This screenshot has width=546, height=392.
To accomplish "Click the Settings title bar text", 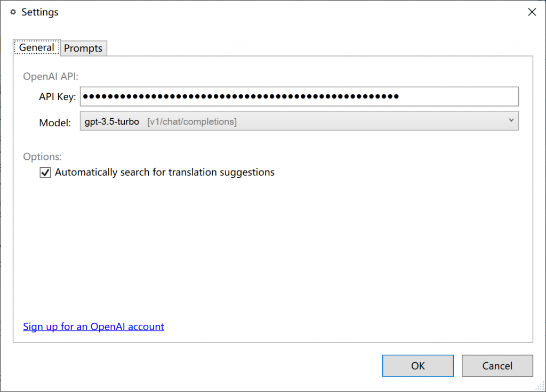I will click(x=40, y=12).
